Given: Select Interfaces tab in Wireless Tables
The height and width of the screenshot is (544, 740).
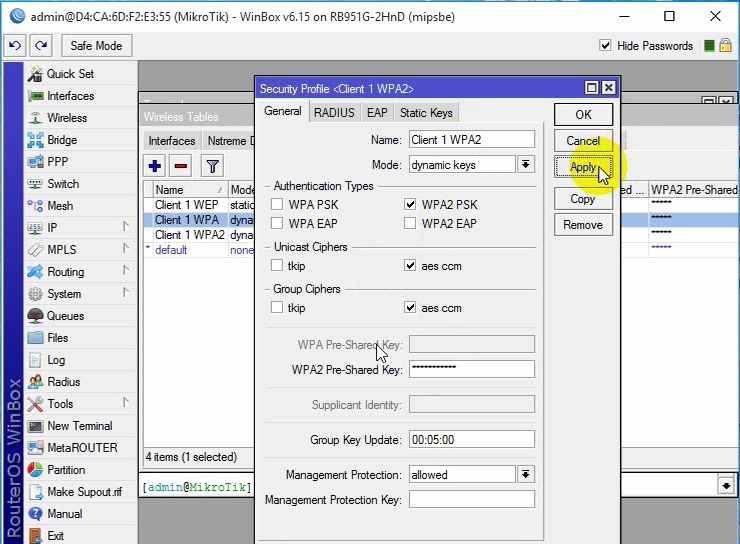Looking at the screenshot, I should (x=172, y=141).
